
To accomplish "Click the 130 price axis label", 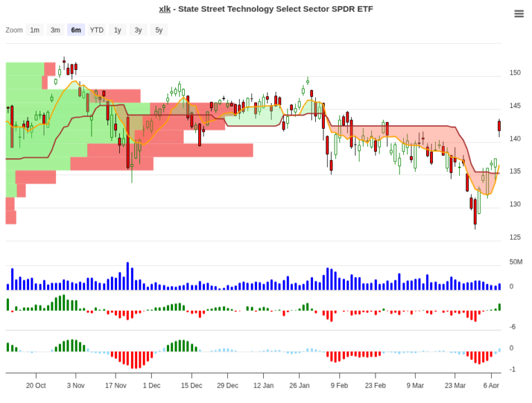I will [515, 204].
